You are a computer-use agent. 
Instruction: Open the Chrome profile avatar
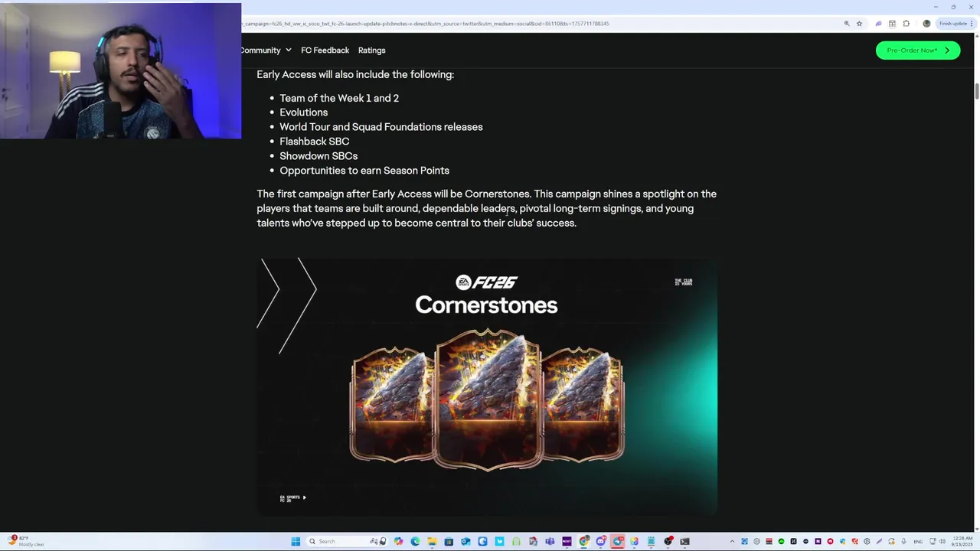[x=926, y=24]
